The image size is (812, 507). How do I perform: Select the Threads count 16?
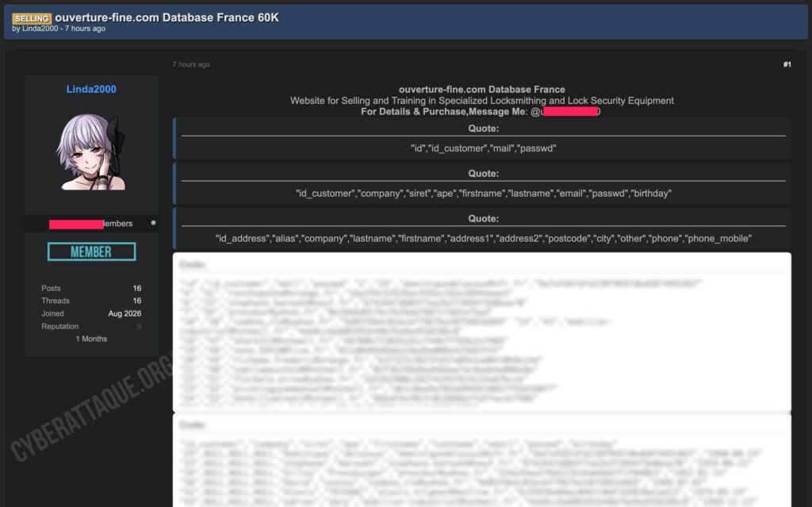point(136,301)
